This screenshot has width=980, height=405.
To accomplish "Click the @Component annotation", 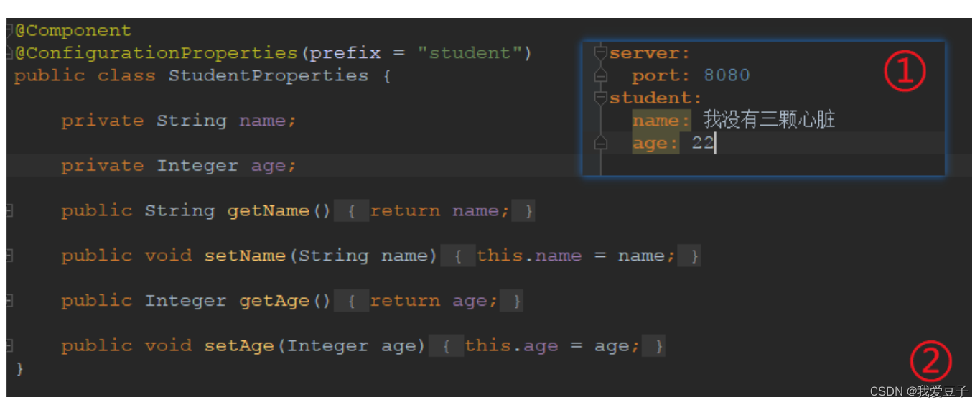I will [73, 31].
